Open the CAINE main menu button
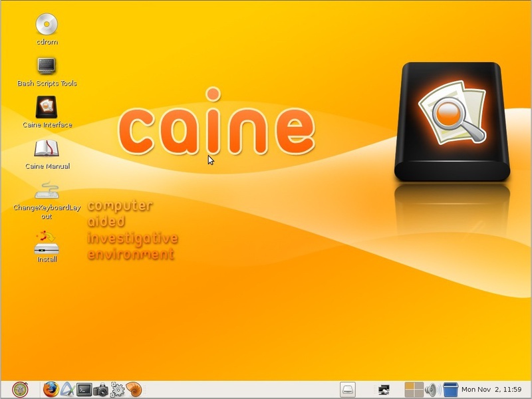This screenshot has width=532, height=399. (x=21, y=389)
